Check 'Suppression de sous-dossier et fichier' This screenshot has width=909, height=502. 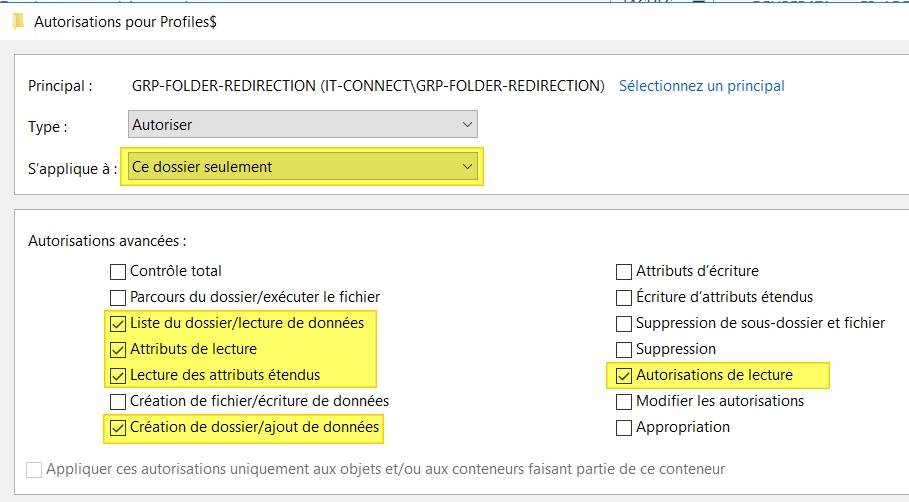624,323
